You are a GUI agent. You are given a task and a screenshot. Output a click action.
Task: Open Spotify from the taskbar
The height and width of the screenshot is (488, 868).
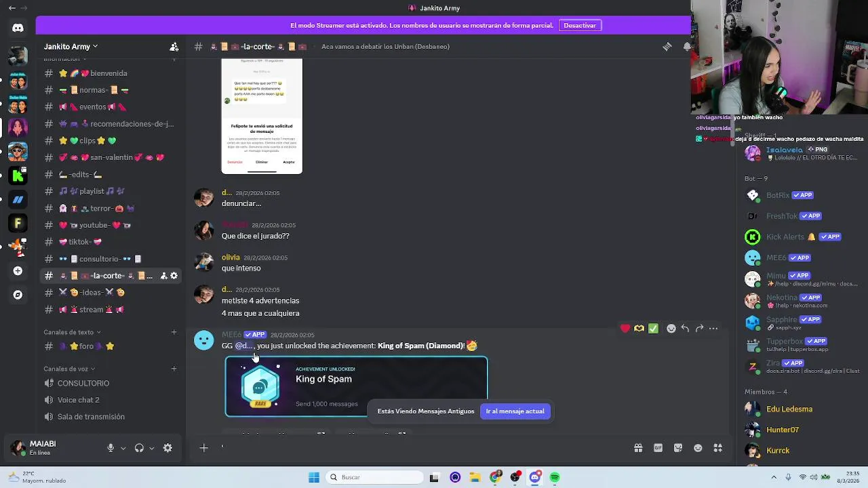[555, 477]
